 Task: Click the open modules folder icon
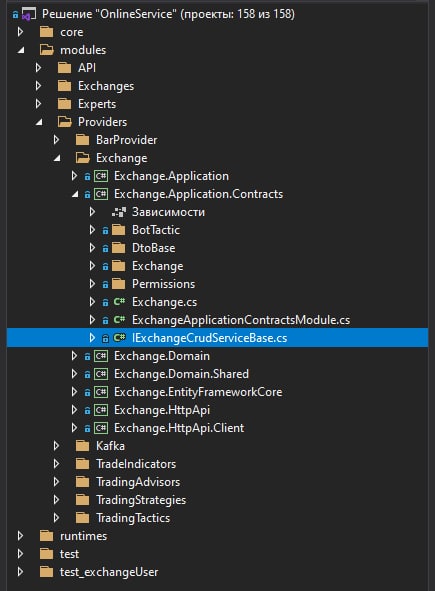coord(47,50)
